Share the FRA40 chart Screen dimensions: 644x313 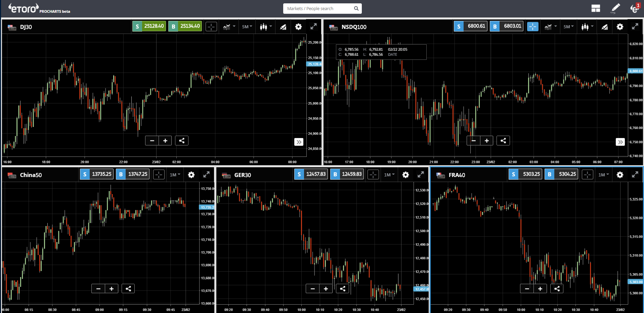(x=557, y=288)
